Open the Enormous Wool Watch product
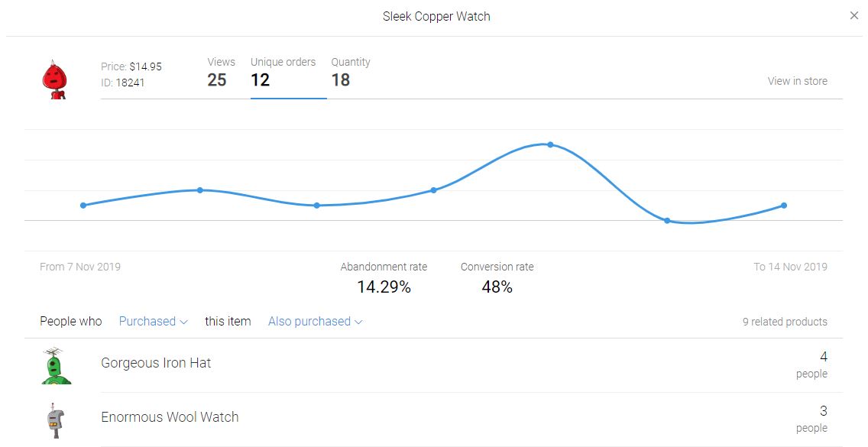The height and width of the screenshot is (447, 868). click(170, 417)
